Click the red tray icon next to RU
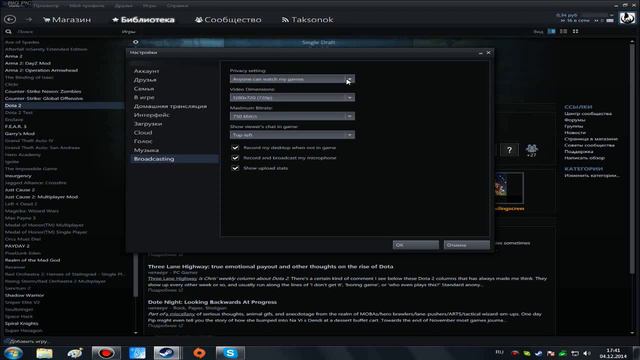Image resolution: width=640 pixels, height=360 pixels. [515, 353]
